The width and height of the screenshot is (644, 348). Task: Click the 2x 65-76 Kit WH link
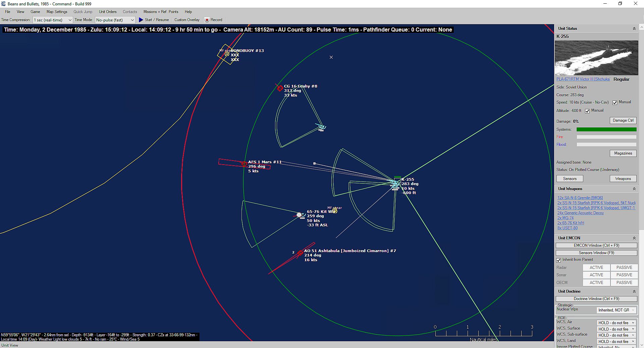(571, 223)
